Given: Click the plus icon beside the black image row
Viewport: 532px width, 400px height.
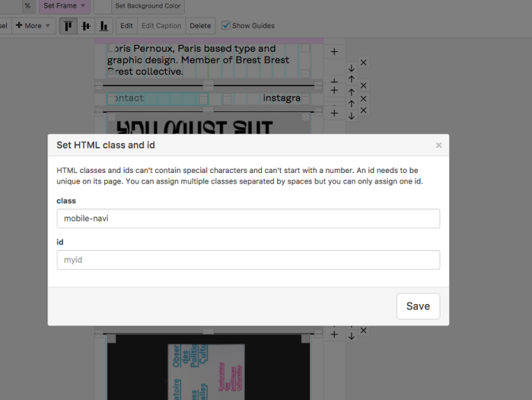Looking at the screenshot, I should click(334, 335).
